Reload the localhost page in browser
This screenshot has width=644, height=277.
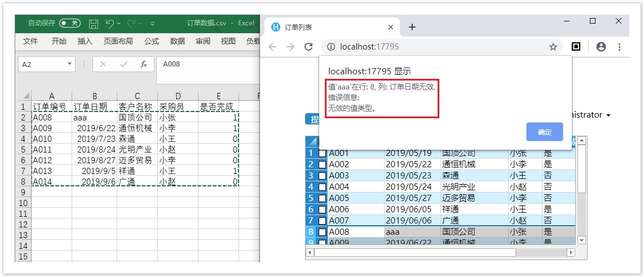click(x=308, y=47)
